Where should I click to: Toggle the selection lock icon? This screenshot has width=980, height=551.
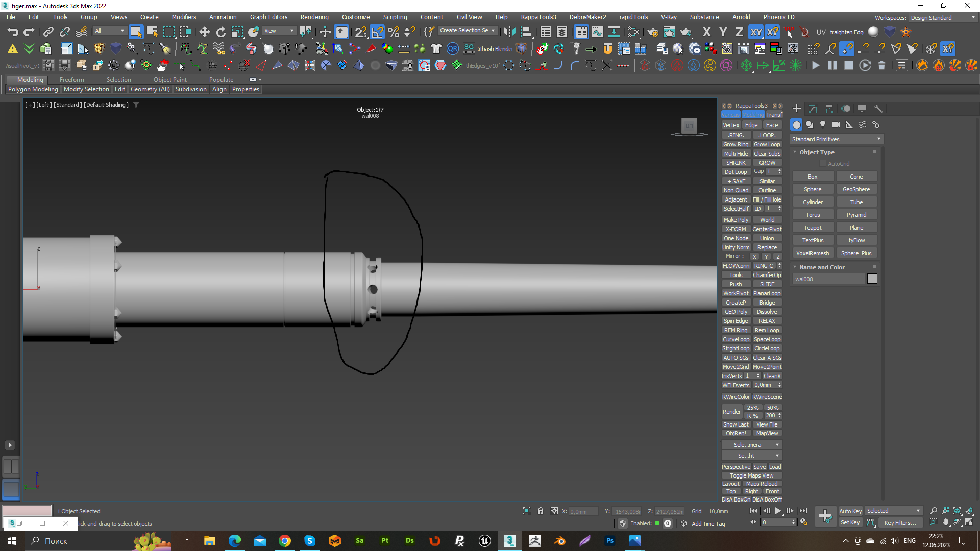click(541, 511)
